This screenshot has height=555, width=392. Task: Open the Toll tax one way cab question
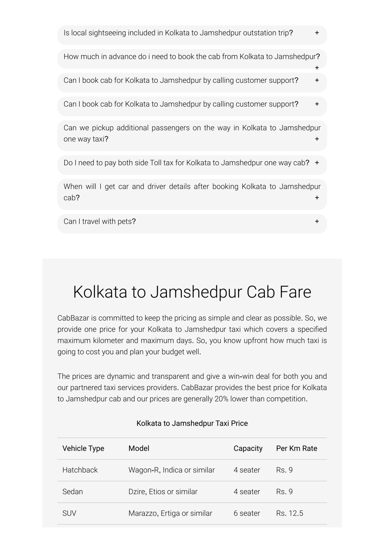pos(192,163)
